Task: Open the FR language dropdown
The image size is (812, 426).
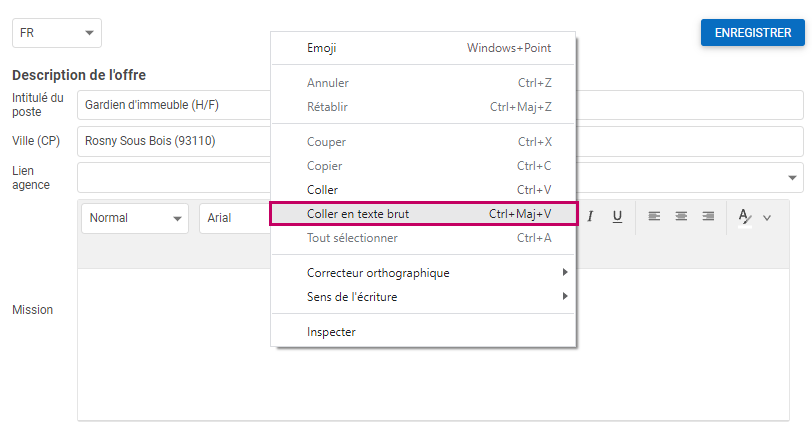Action: pos(57,33)
